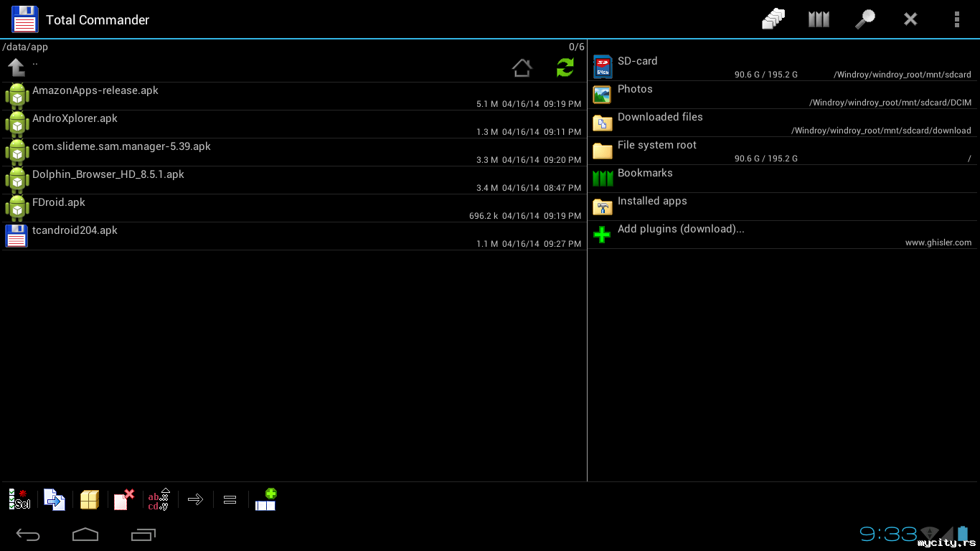Image resolution: width=980 pixels, height=551 pixels.
Task: Tap the 0/6 selection counter
Action: pos(577,47)
